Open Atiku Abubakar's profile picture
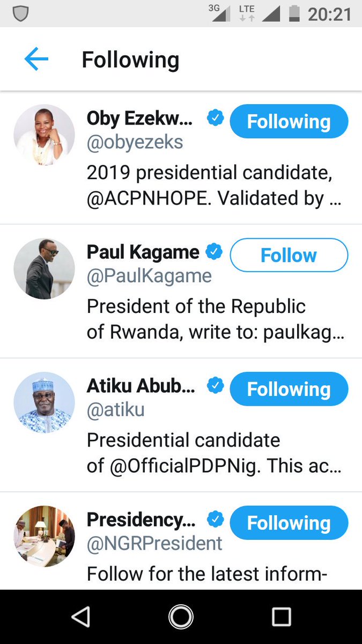Image resolution: width=362 pixels, height=644 pixels. [x=44, y=402]
